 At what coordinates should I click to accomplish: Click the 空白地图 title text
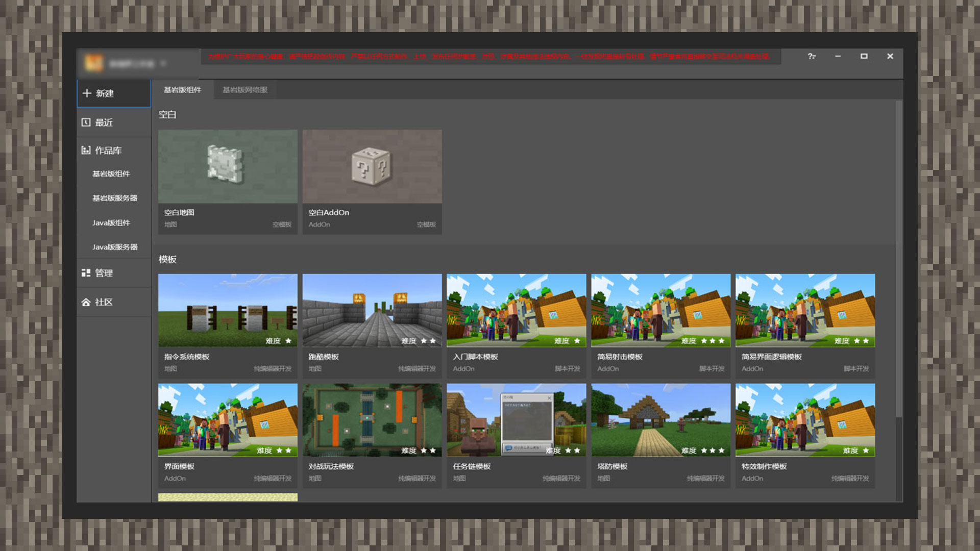click(179, 212)
